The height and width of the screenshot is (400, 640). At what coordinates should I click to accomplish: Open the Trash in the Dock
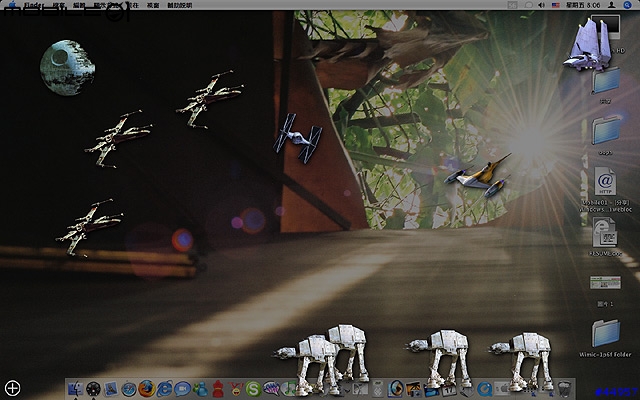(564, 390)
